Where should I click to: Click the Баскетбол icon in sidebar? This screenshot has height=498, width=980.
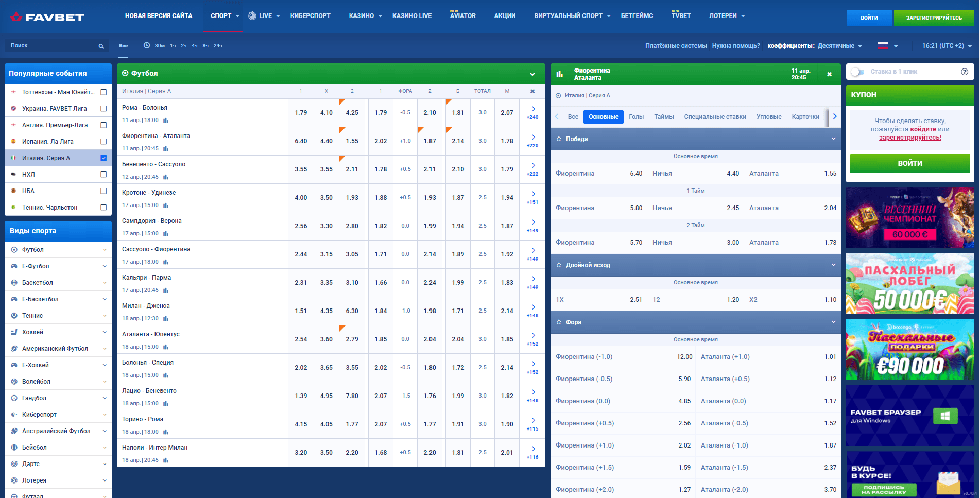tap(14, 283)
